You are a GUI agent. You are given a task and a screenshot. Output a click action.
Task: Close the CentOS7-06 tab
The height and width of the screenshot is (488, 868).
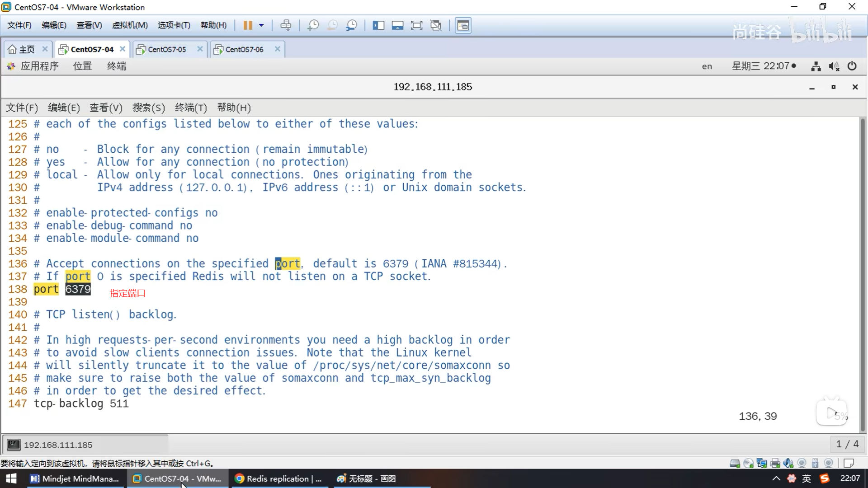point(278,49)
